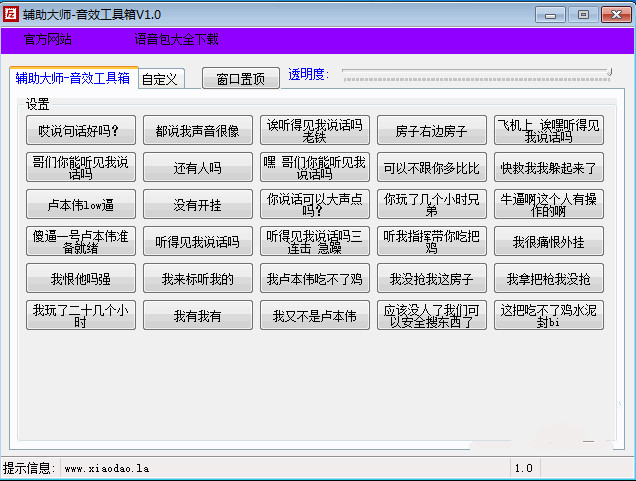The image size is (636, 481).
Task: Click the 提示信息 status label
Action: click(x=29, y=468)
